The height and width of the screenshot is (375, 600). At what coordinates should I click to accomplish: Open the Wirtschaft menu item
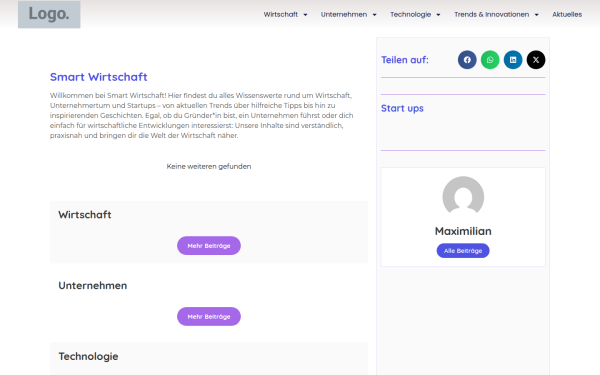[x=280, y=15]
